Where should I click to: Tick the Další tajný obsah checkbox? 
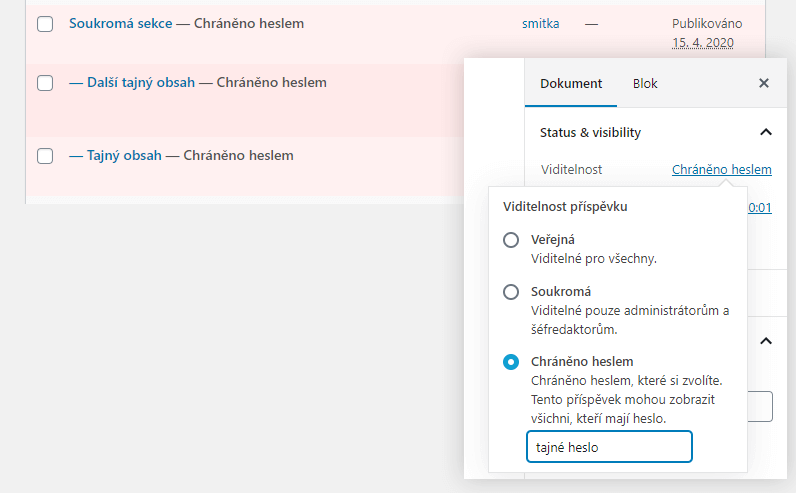45,83
